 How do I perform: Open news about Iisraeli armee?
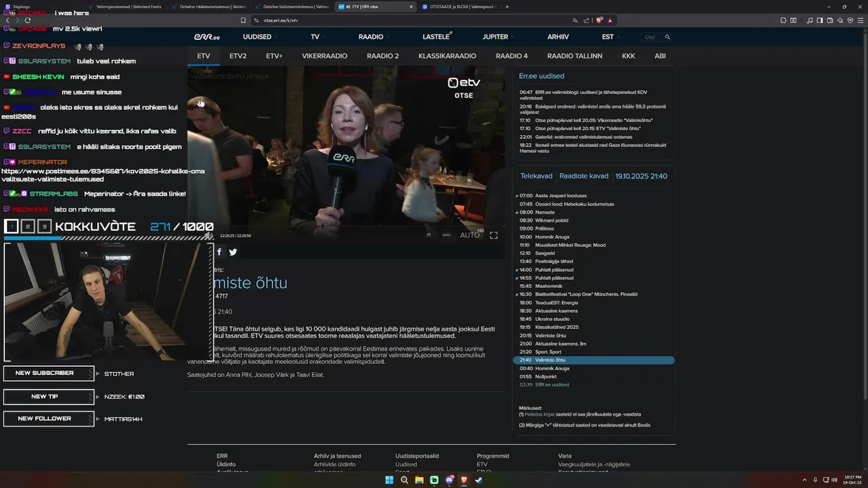594,148
